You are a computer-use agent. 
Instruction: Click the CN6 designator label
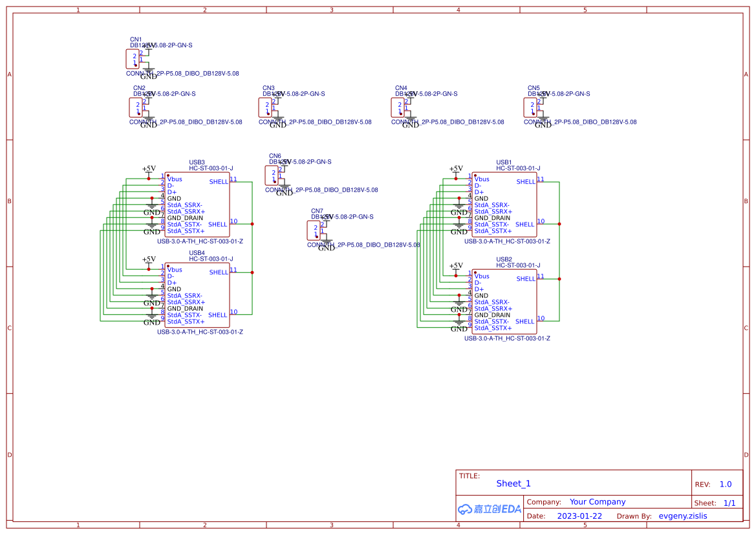(x=275, y=156)
